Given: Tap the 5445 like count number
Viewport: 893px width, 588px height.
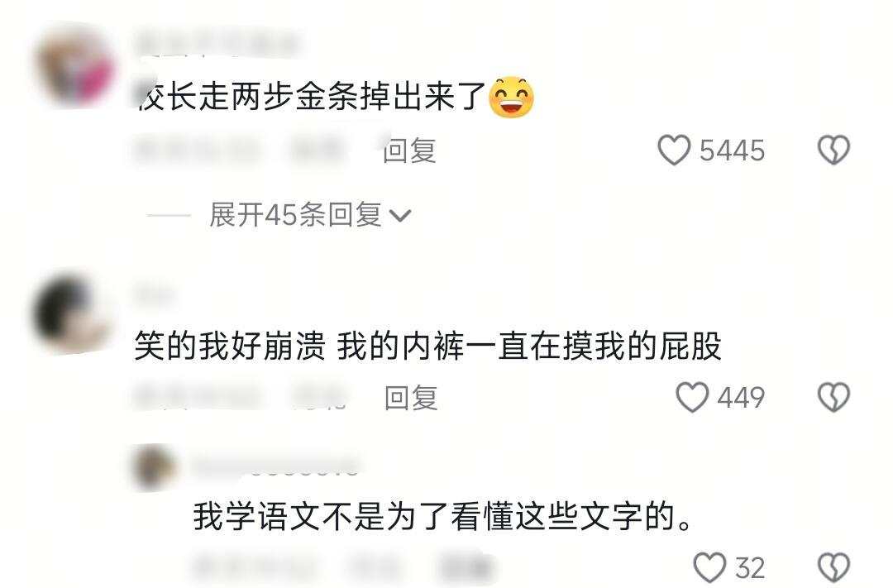Looking at the screenshot, I should (732, 151).
